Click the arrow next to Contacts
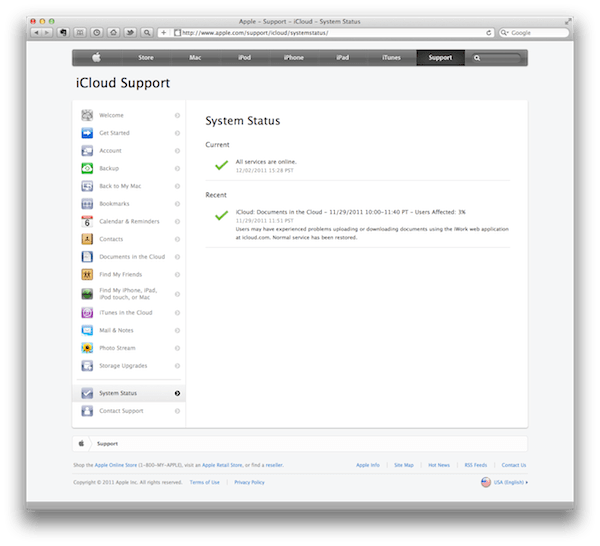Screen dimensions: 600x546 (x=177, y=239)
